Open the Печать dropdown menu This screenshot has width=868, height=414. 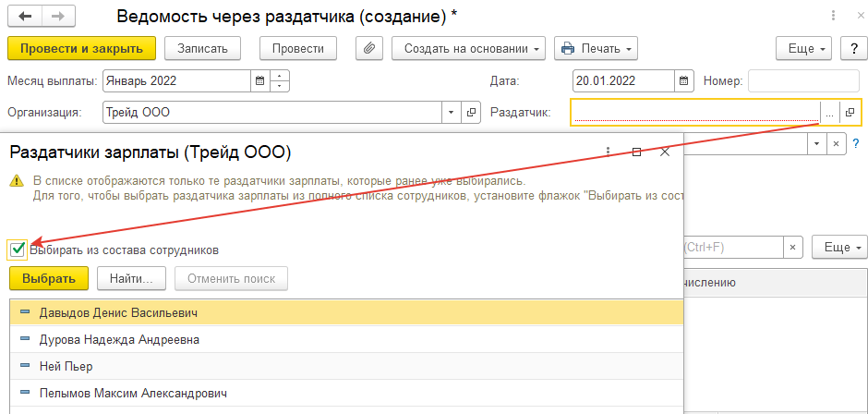tap(597, 48)
